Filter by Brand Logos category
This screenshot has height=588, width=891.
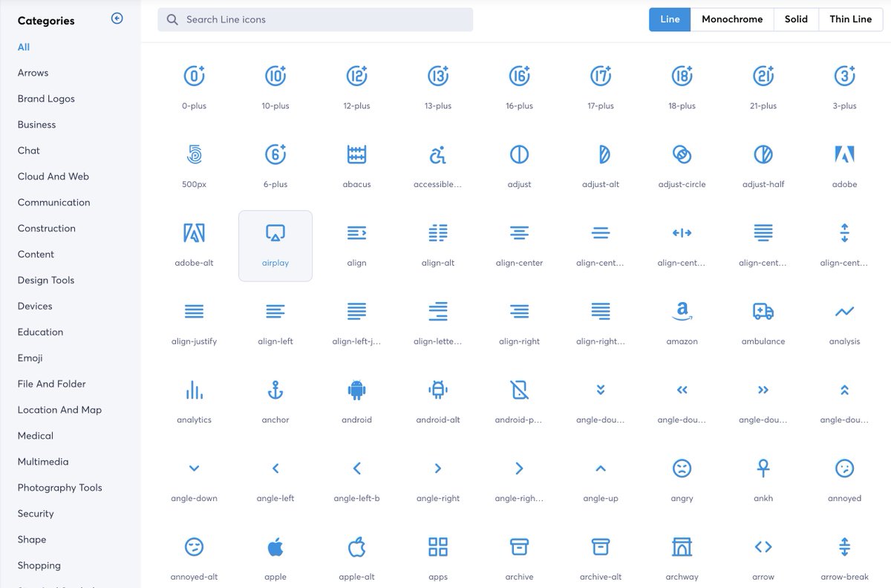(x=46, y=99)
